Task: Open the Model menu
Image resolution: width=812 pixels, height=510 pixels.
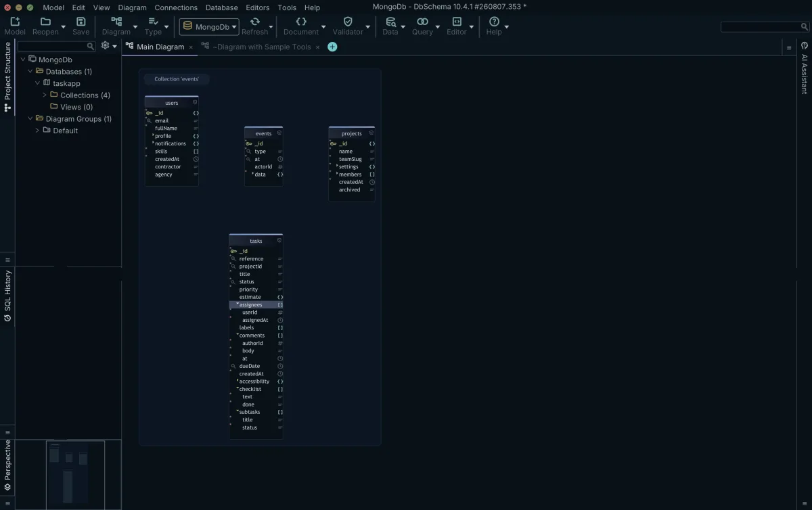Action: click(53, 7)
